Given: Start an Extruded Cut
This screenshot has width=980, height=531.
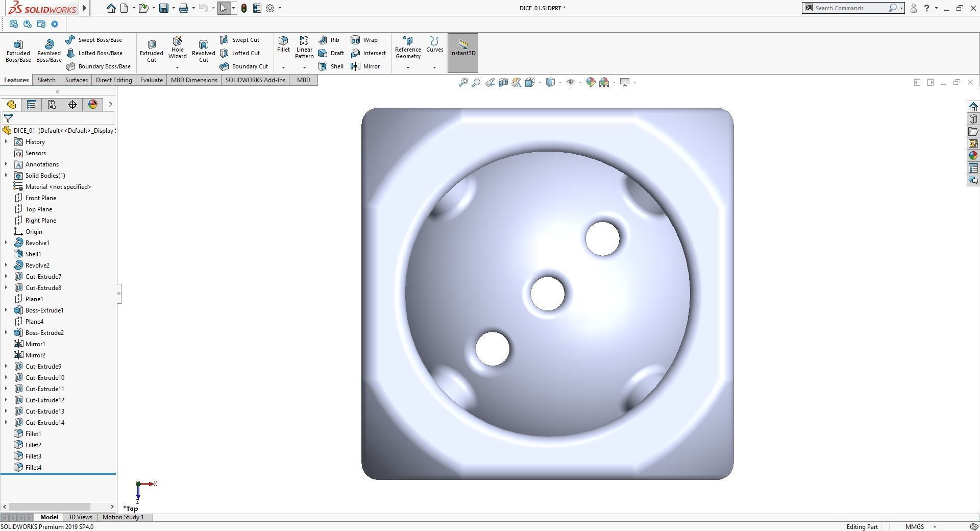Looking at the screenshot, I should (x=152, y=51).
